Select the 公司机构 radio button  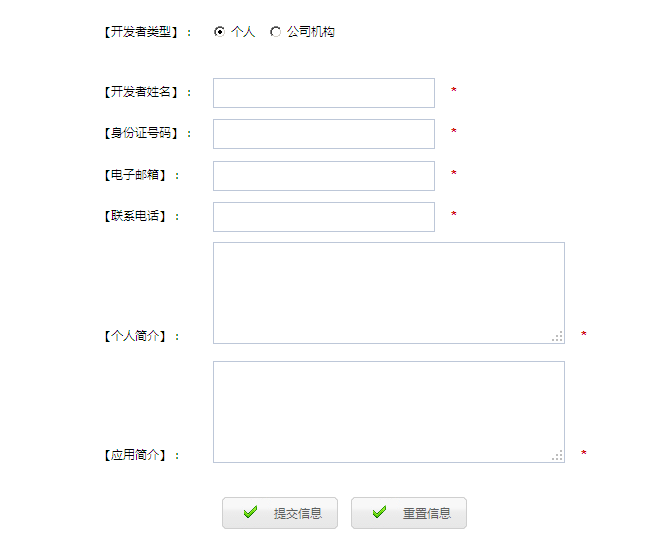click(276, 32)
